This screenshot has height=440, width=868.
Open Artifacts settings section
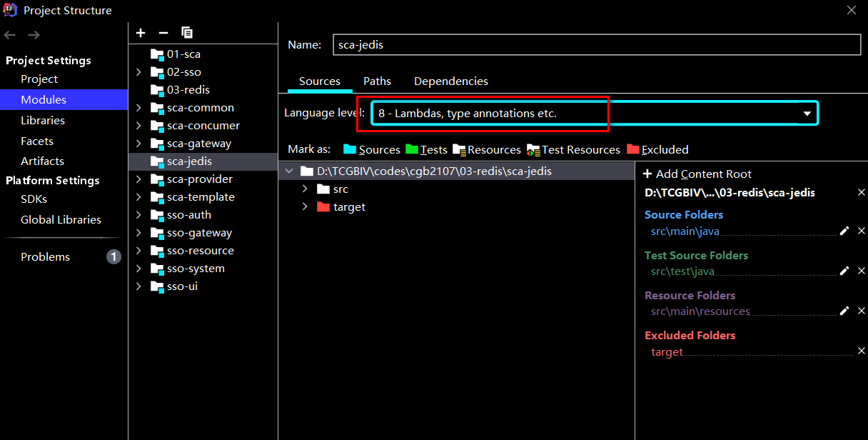pyautogui.click(x=42, y=161)
